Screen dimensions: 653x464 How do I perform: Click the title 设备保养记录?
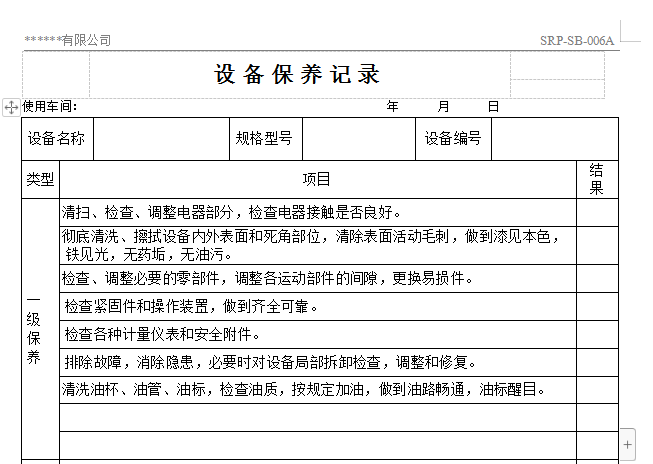click(298, 75)
